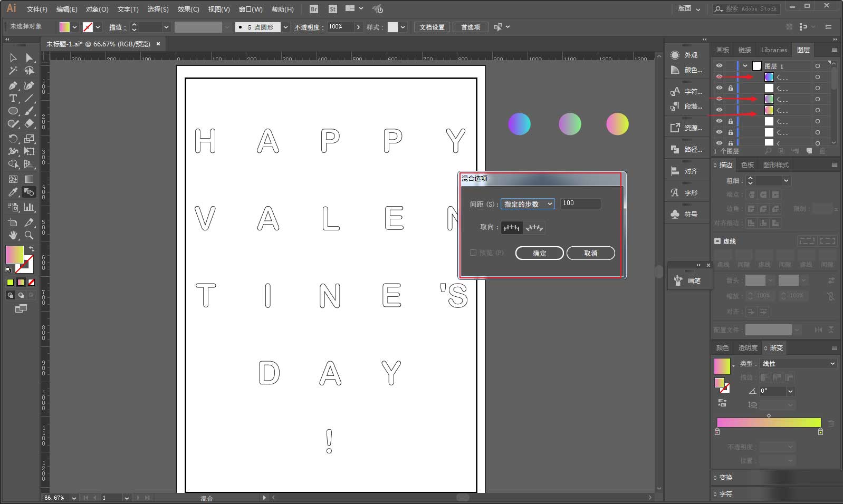Viewport: 843px width, 504px height.
Task: Choose the align-to-path orientation icon
Action: [534, 228]
